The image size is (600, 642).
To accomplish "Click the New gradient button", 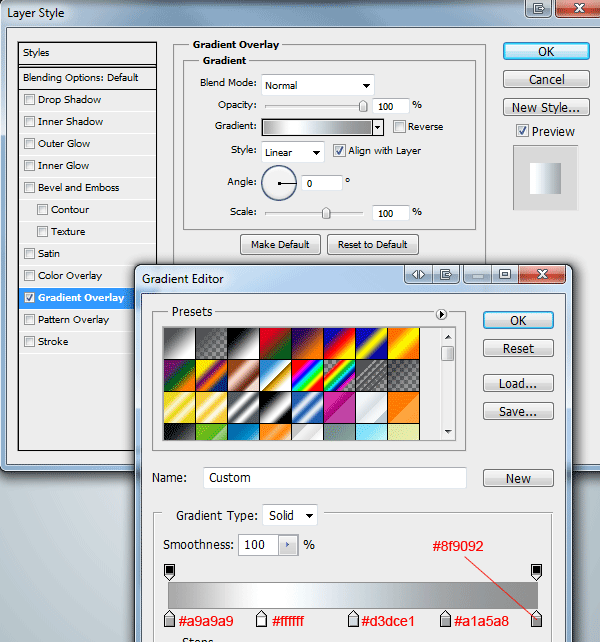I will click(x=518, y=478).
